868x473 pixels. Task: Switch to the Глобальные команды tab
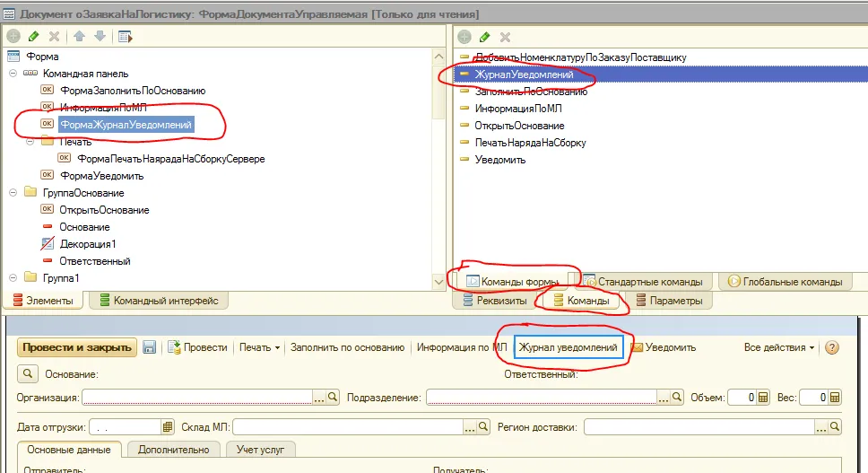click(x=785, y=281)
